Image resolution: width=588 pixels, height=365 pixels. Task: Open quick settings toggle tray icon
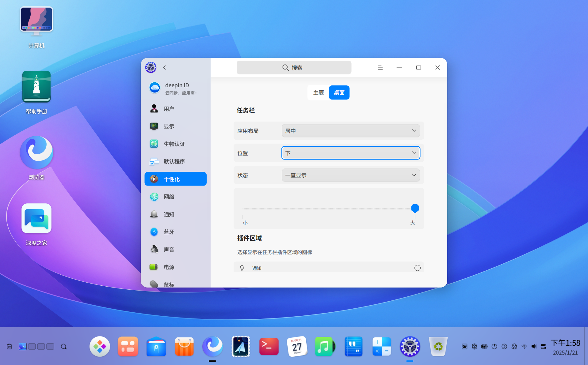pyautogui.click(x=544, y=346)
